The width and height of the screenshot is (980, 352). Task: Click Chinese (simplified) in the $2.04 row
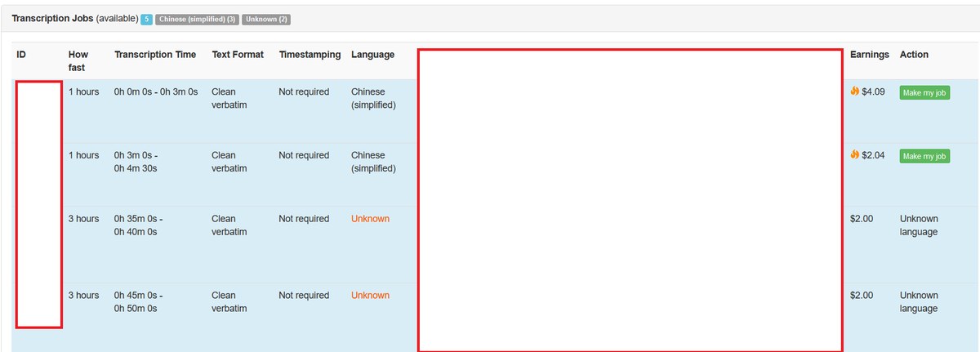click(x=373, y=162)
